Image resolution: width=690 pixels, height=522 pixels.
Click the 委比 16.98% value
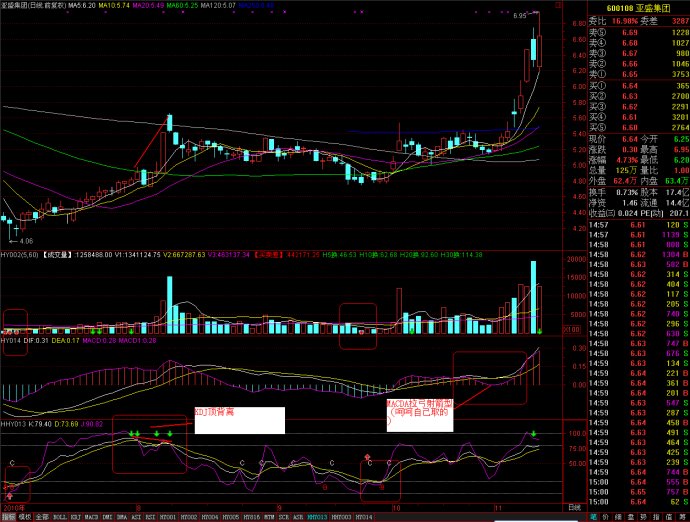(624, 21)
